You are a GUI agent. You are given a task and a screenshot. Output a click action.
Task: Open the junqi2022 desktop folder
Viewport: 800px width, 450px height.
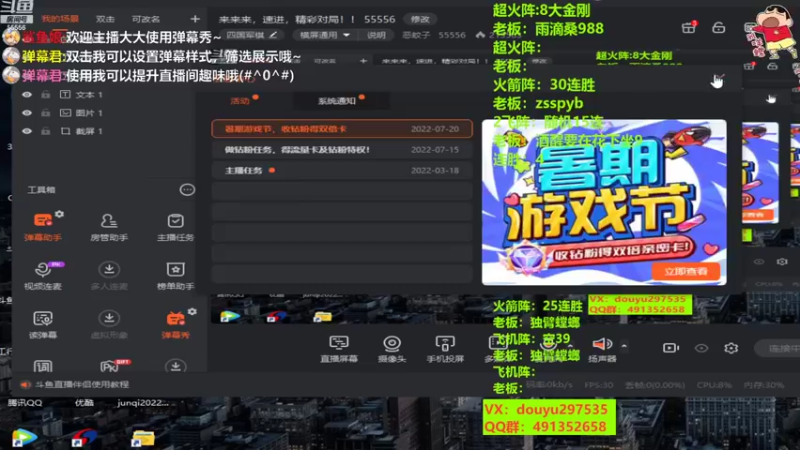pos(143,422)
